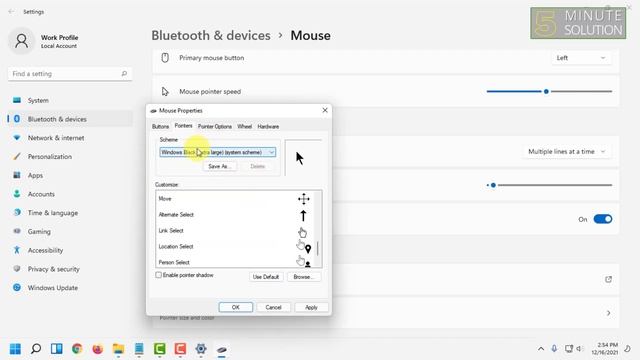This screenshot has height=360, width=640.
Task: Adjust the Mouse pointer speed slider
Action: [549, 91]
